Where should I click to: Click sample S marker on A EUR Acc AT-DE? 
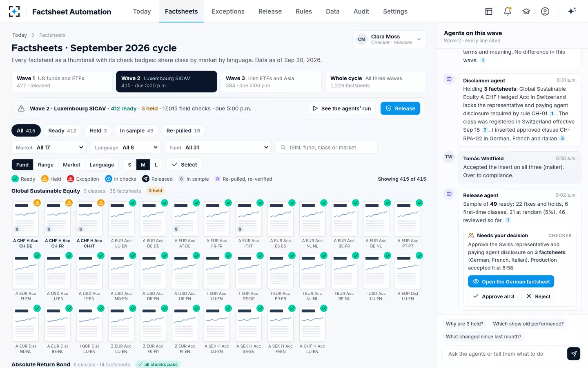pyautogui.click(x=176, y=229)
